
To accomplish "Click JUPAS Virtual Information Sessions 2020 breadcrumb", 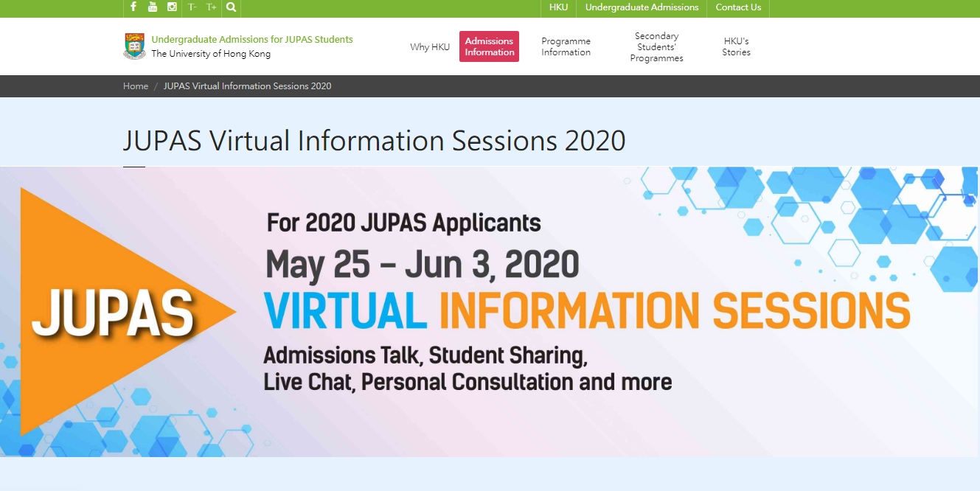I will click(247, 86).
